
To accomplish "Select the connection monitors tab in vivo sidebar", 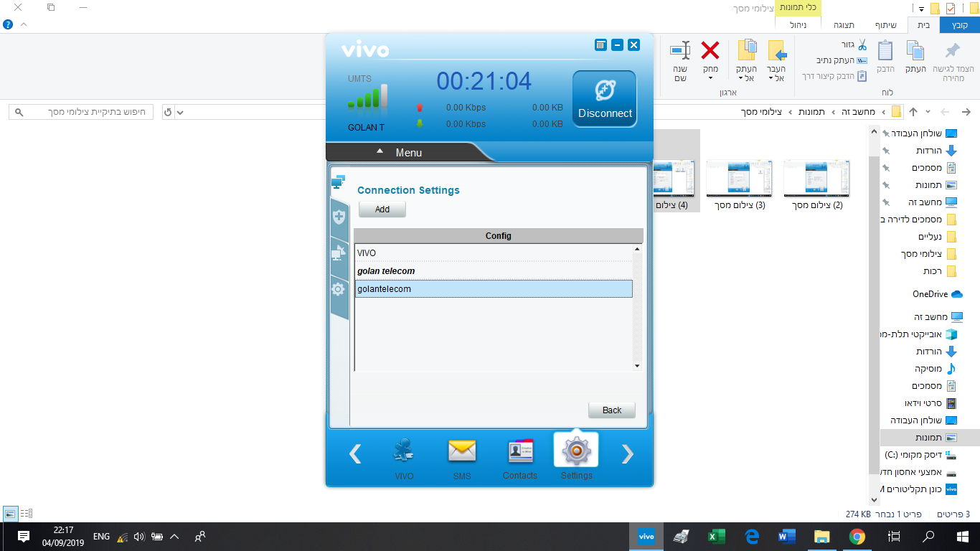I will (339, 183).
